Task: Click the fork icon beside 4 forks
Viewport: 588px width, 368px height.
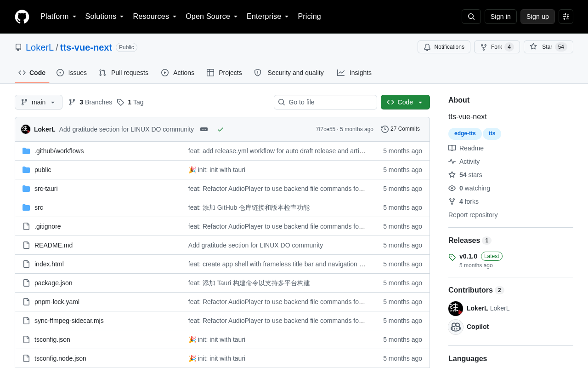Action: 452,201
